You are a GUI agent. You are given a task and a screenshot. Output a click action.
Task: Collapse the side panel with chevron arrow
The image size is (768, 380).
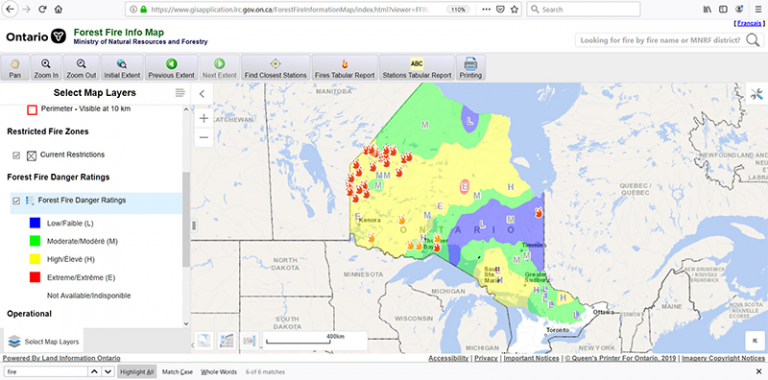(x=202, y=94)
